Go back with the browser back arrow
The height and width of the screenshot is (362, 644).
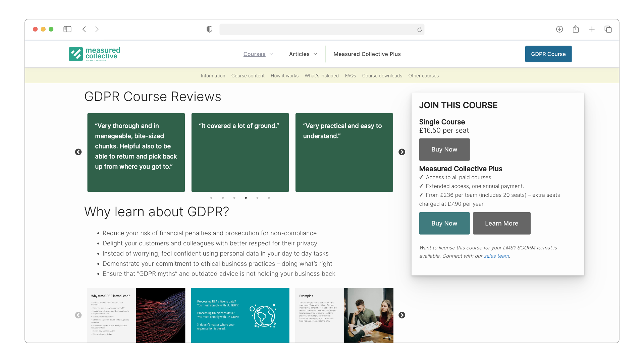(x=84, y=29)
